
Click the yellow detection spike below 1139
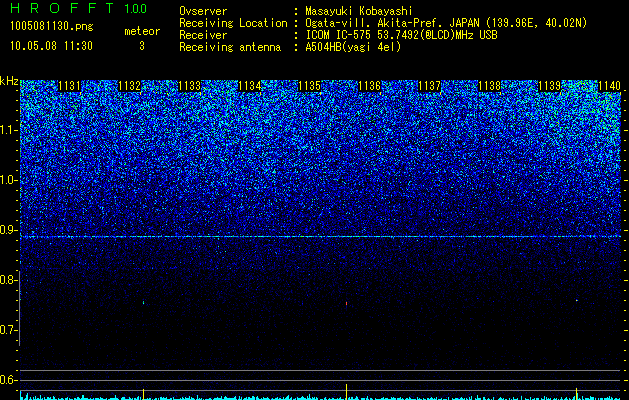click(x=576, y=394)
